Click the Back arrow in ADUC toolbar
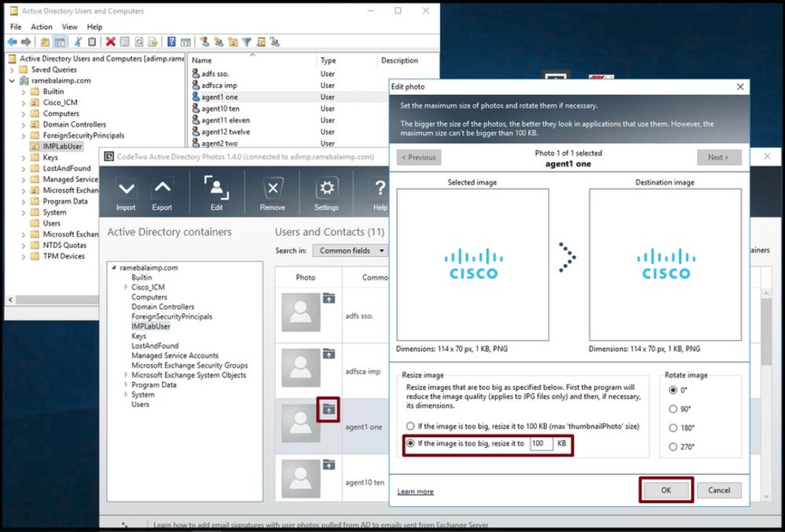Viewport: 785px width, 532px height. [x=12, y=42]
